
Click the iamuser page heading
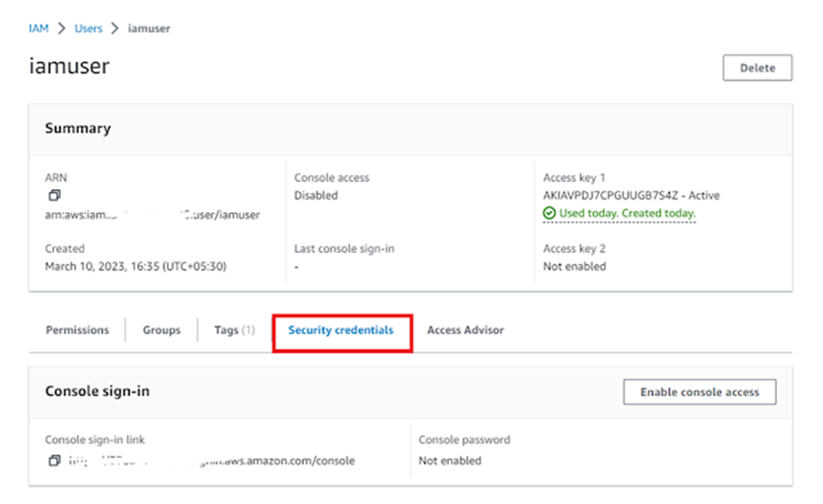(68, 67)
